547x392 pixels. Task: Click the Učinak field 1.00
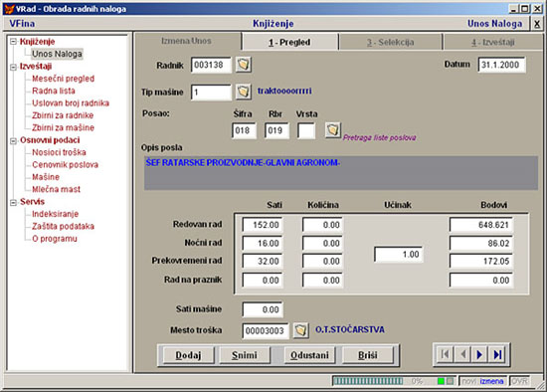[399, 254]
